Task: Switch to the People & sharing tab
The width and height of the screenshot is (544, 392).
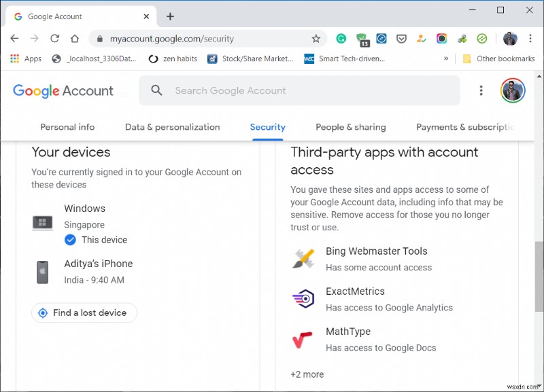Action: click(350, 127)
